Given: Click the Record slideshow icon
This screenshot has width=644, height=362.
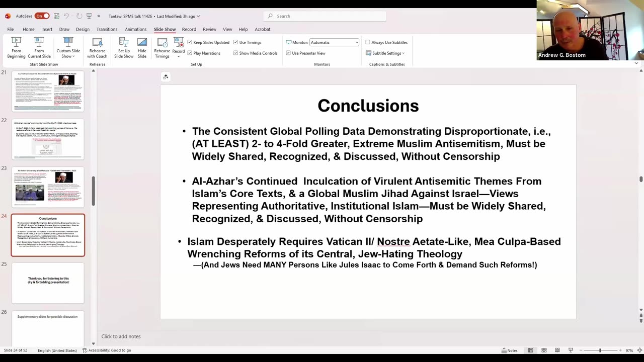Looking at the screenshot, I should (178, 42).
